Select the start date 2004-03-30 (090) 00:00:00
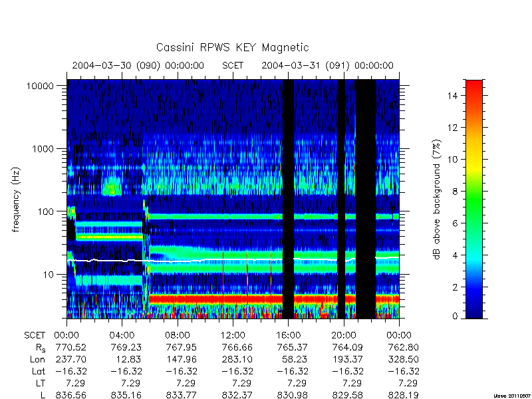532x399 pixels. click(138, 65)
